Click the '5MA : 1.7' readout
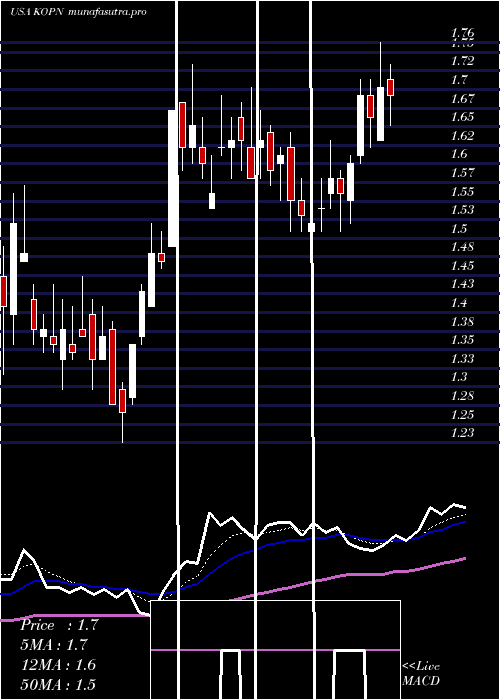The image size is (500, 700). tap(54, 645)
